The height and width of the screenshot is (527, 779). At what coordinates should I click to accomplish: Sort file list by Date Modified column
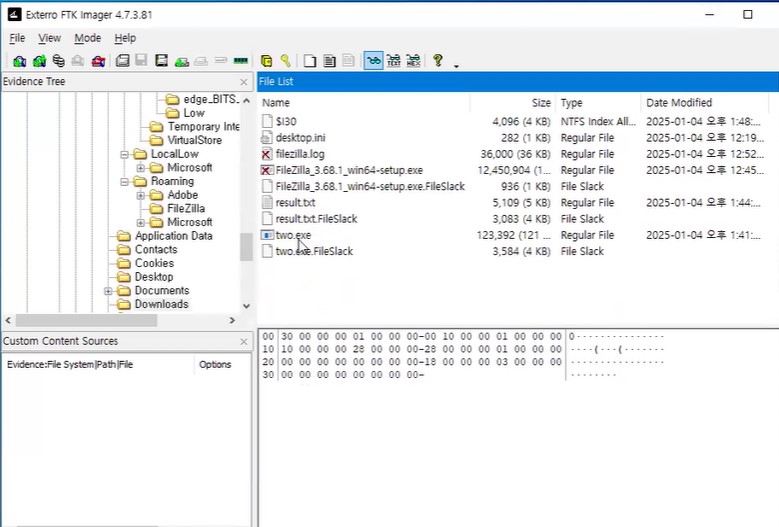[x=704, y=103]
